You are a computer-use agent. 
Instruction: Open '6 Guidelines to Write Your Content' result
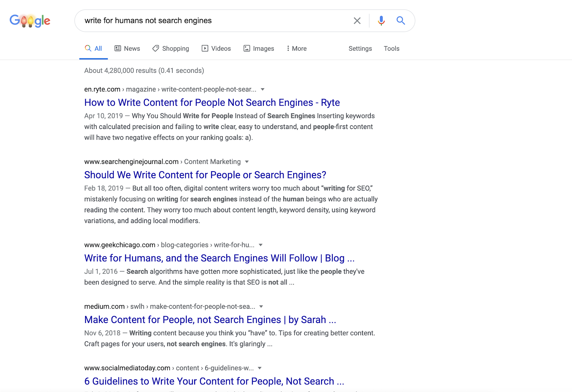point(214,381)
